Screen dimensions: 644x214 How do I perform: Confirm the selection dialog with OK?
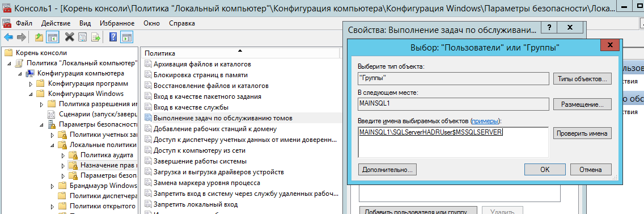tap(545, 169)
